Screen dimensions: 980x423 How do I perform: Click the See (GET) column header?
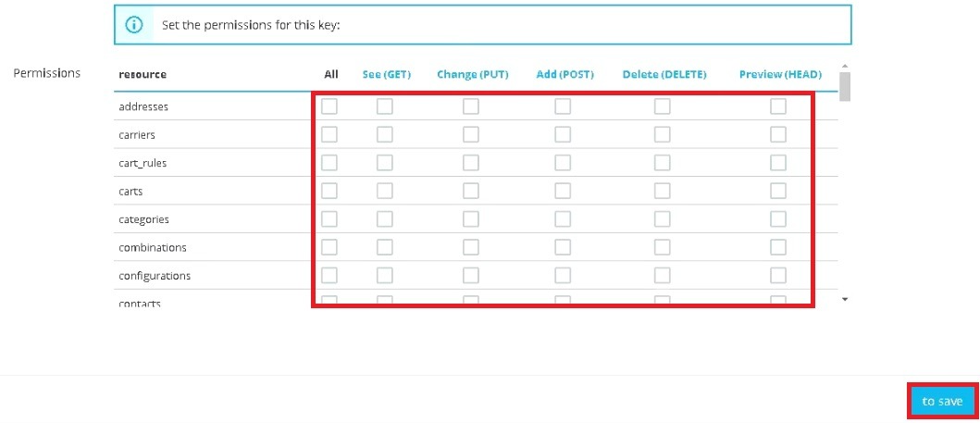[387, 74]
